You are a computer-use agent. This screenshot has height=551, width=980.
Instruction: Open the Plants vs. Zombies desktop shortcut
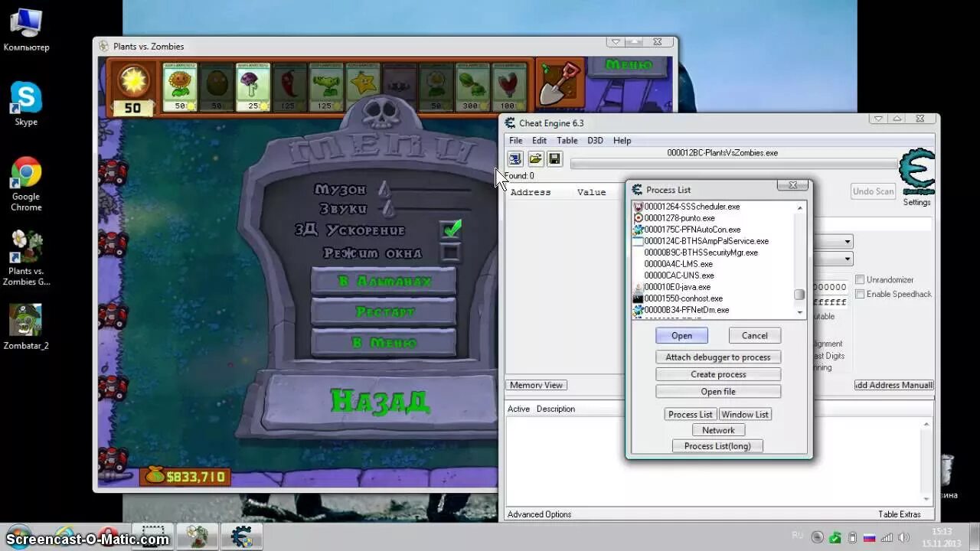click(26, 258)
